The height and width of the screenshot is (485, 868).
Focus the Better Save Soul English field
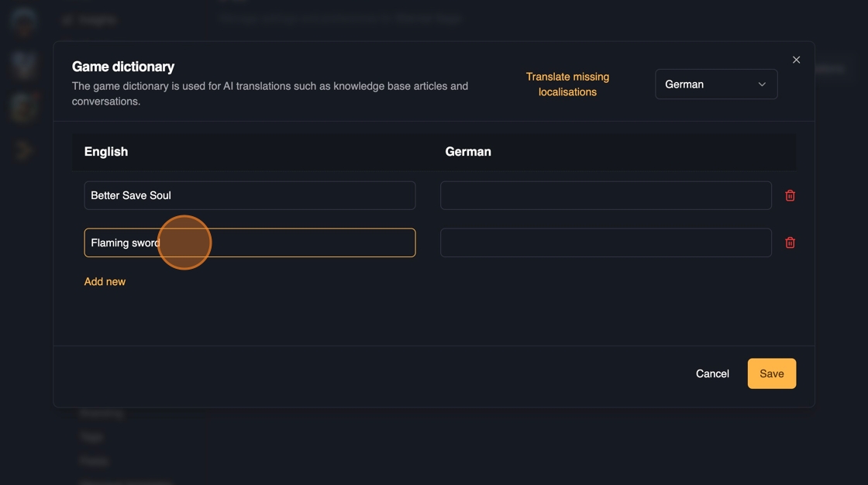[250, 195]
